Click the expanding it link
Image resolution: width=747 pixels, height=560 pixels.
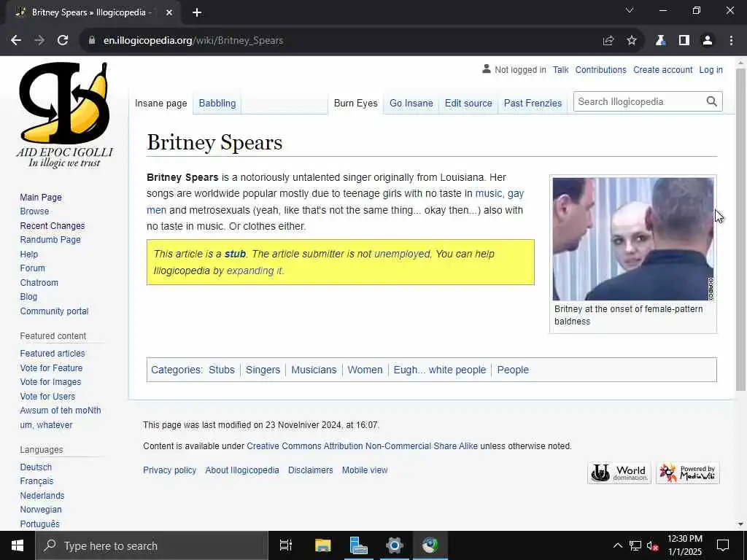click(x=255, y=271)
